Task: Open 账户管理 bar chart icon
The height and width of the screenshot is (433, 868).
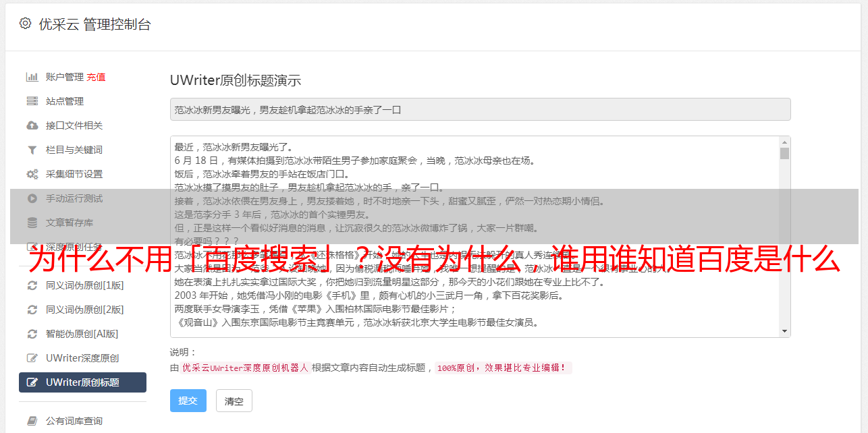Action: coord(32,77)
